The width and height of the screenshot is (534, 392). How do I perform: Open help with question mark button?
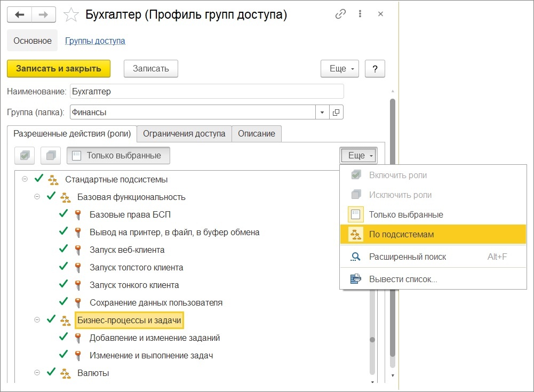pyautogui.click(x=375, y=69)
